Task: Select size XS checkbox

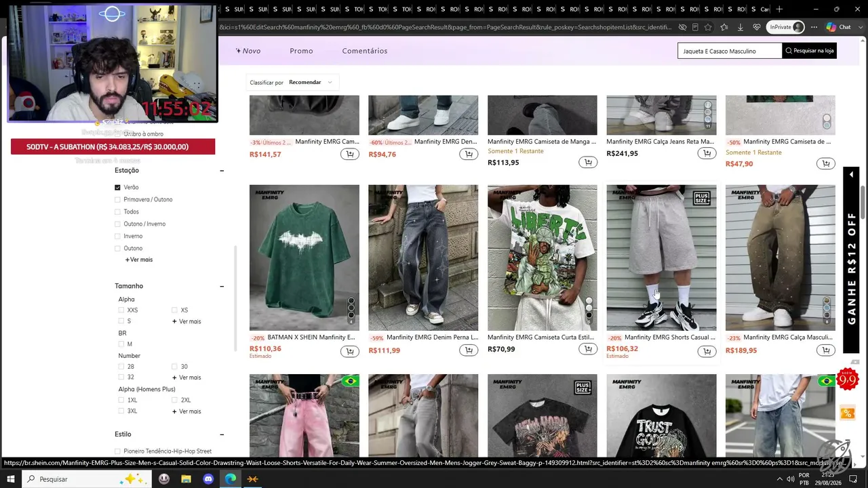Action: (174, 310)
